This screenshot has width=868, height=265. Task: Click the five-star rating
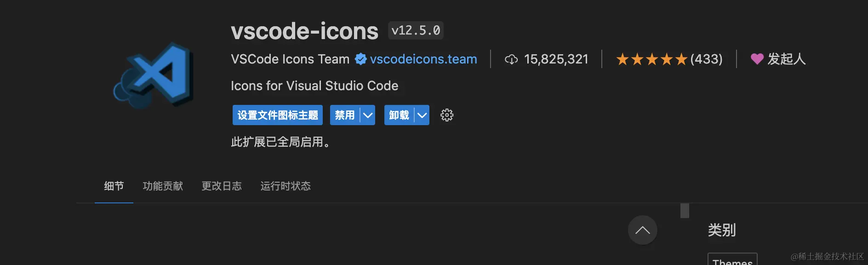pyautogui.click(x=651, y=59)
